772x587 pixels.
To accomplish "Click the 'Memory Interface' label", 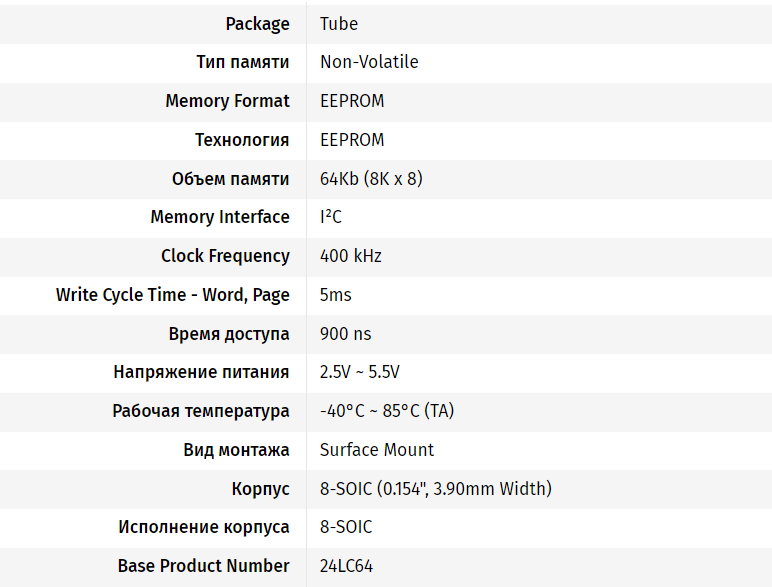I will click(220, 217).
